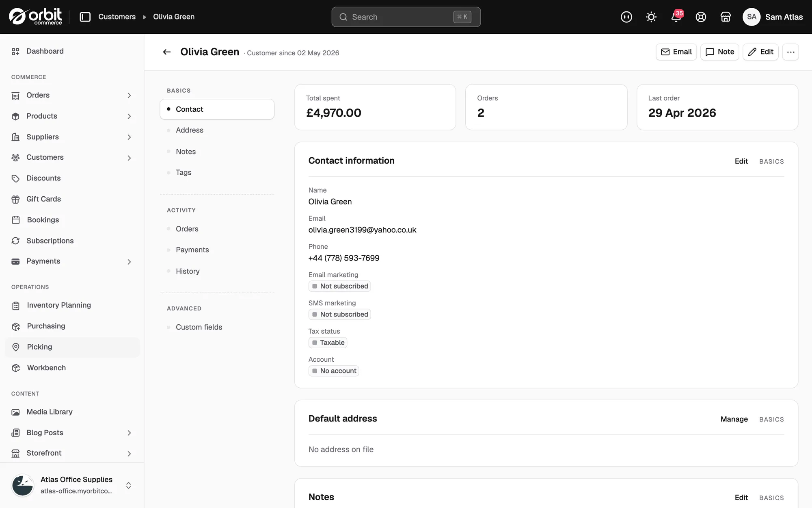Click the Dashboard grid icon
The height and width of the screenshot is (508, 812).
click(15, 51)
